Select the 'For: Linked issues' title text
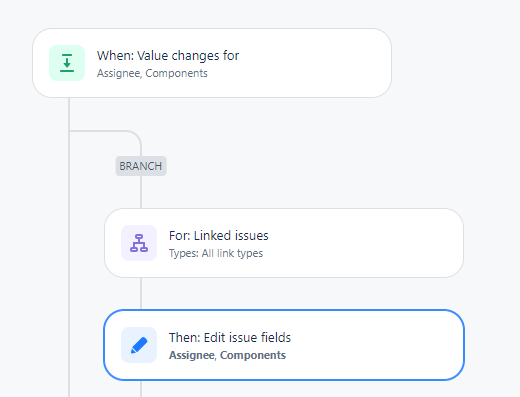 219,236
